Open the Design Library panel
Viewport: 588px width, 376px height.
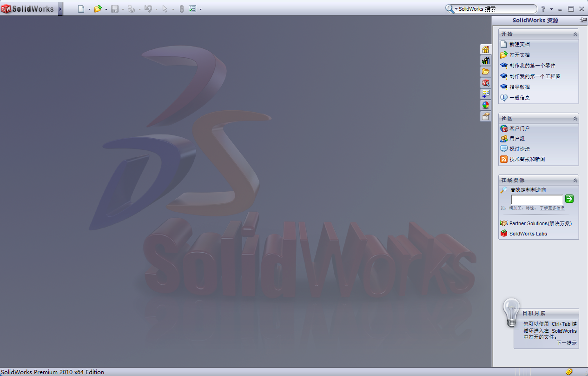[485, 60]
